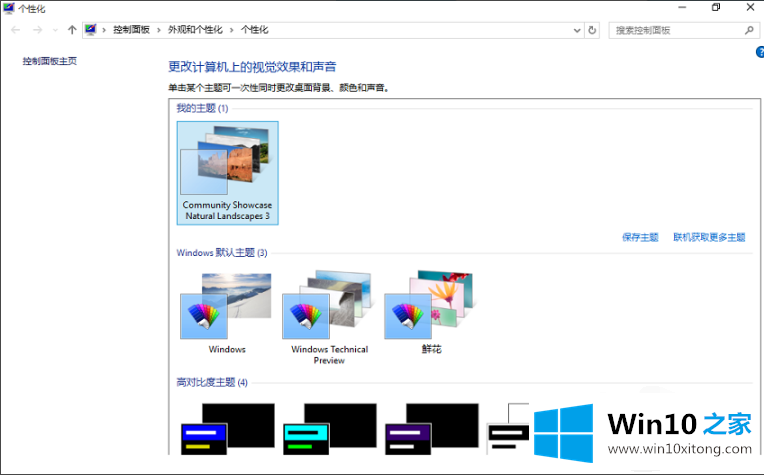Click the Back navigation arrow
This screenshot has width=764, height=475.
point(16,30)
